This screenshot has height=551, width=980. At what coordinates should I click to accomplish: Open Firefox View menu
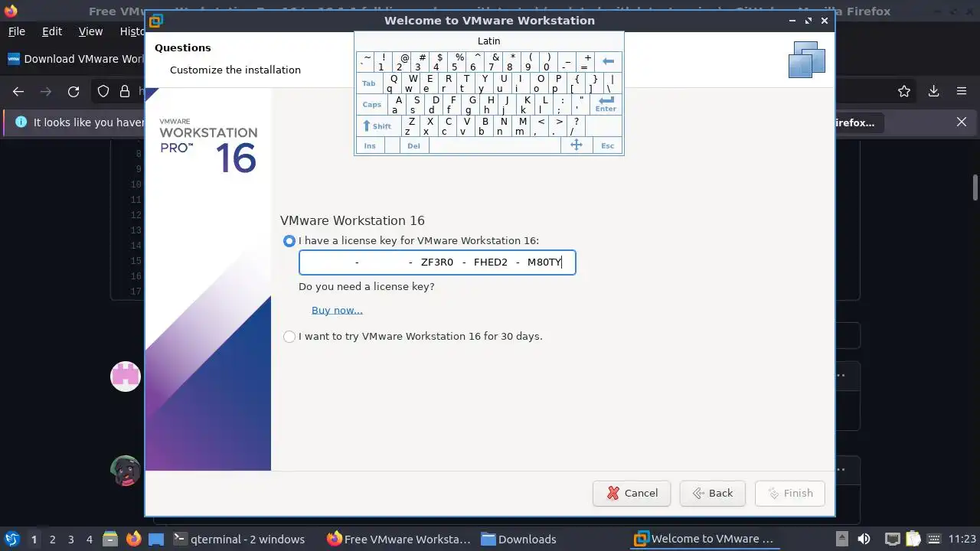pyautogui.click(x=90, y=31)
